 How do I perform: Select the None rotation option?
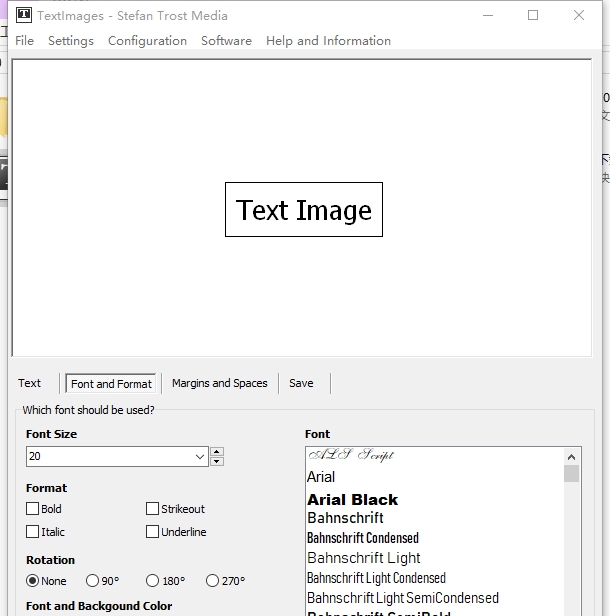pos(33,581)
